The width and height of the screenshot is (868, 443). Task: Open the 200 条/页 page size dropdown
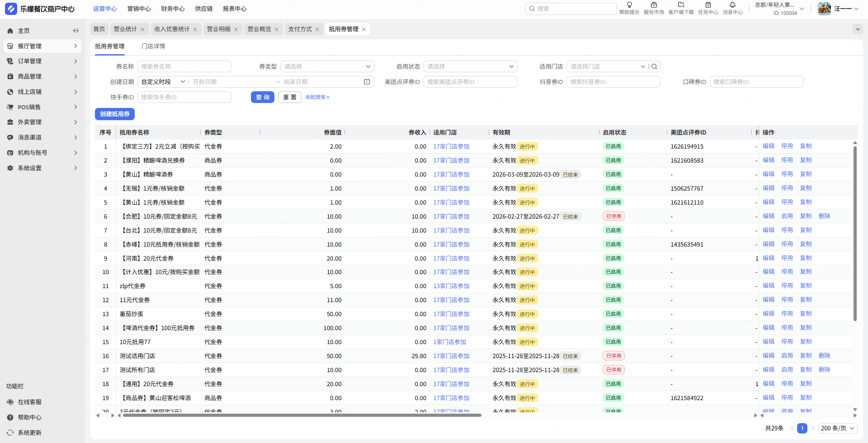(x=838, y=428)
